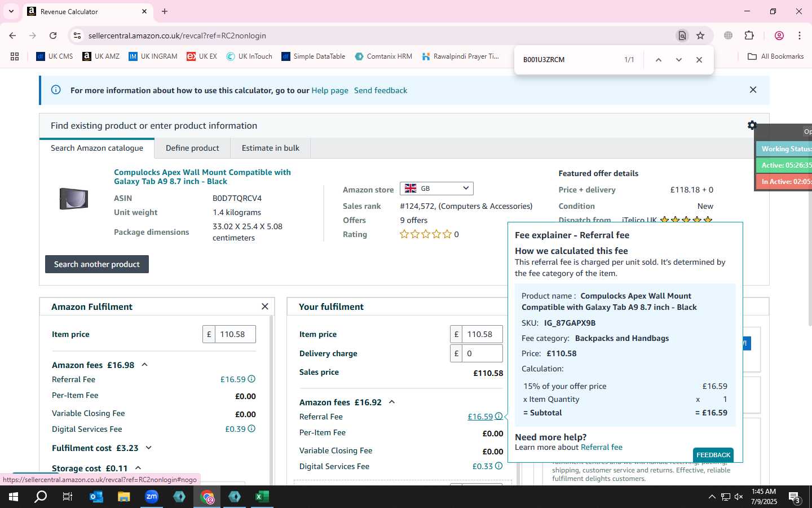
Task: Collapse the Amazon fees £16.92 section
Action: click(x=392, y=402)
